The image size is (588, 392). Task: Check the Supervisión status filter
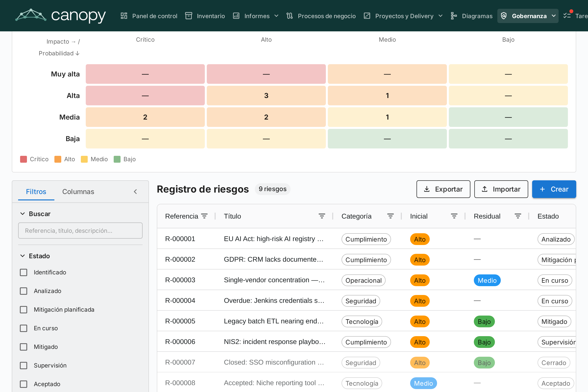(24, 366)
